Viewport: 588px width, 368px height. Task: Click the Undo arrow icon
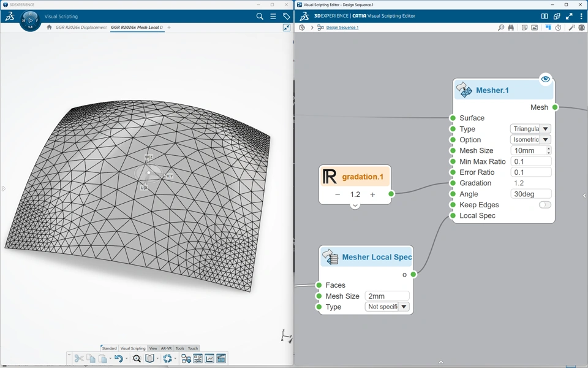click(x=118, y=358)
